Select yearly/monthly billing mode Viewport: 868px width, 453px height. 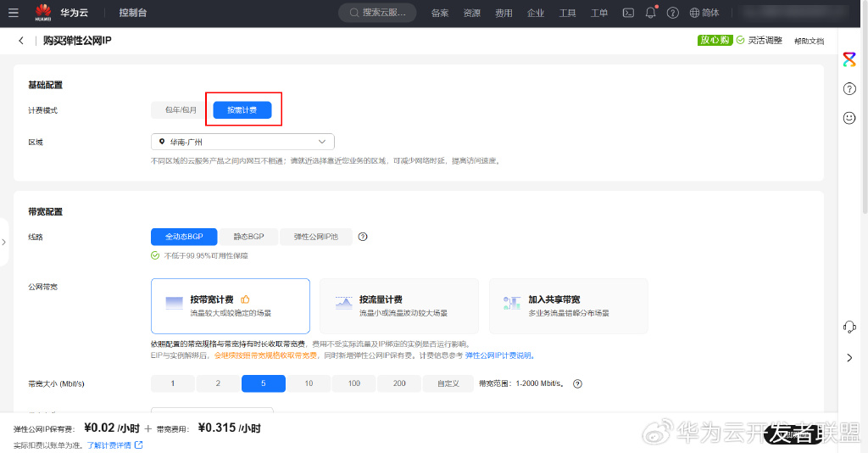(181, 110)
